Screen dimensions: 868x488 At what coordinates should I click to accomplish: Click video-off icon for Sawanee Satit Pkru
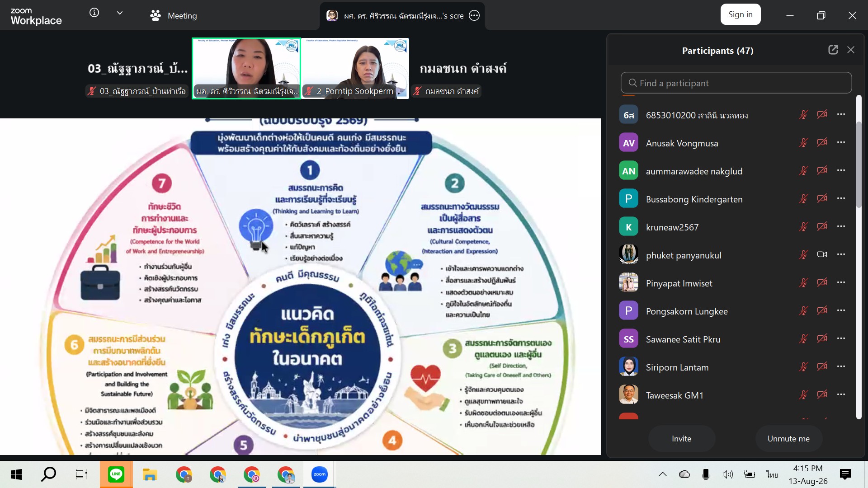click(x=822, y=339)
